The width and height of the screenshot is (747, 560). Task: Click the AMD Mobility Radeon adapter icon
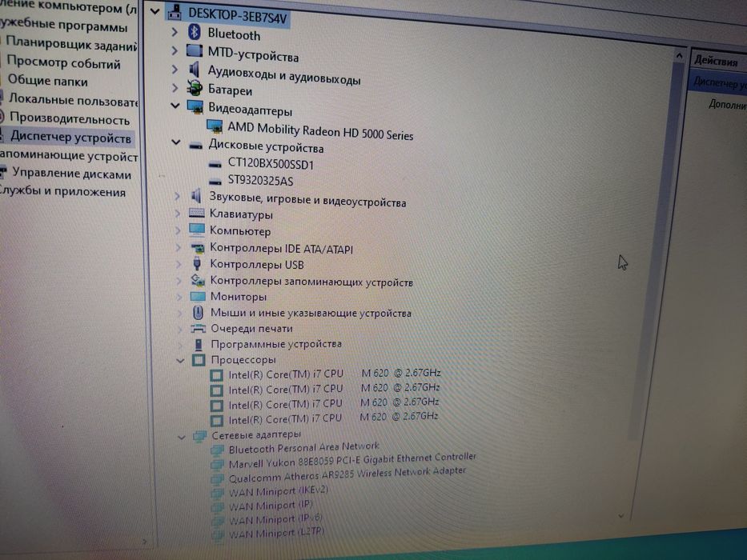tap(215, 126)
